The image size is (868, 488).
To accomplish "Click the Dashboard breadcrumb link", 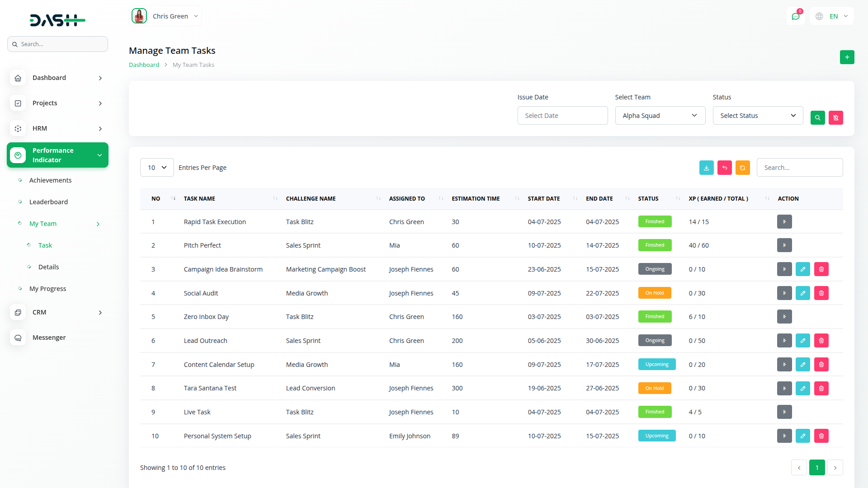I will tap(144, 65).
